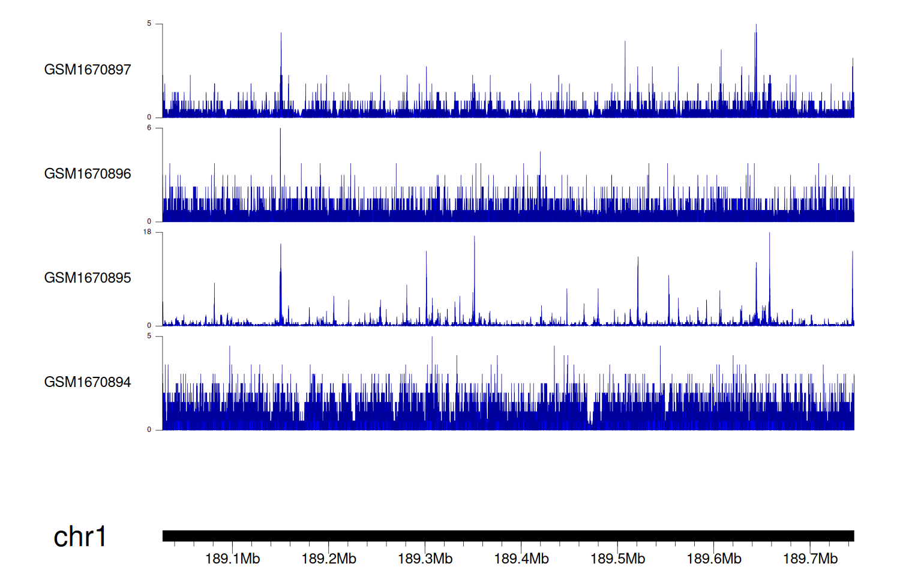Click the y-axis maximum value 18
This screenshot has height=588, width=900.
147,232
